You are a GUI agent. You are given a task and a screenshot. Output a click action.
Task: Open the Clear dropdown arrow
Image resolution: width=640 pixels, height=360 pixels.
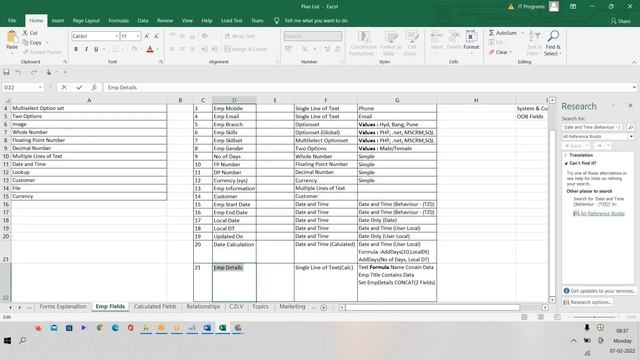(x=511, y=52)
